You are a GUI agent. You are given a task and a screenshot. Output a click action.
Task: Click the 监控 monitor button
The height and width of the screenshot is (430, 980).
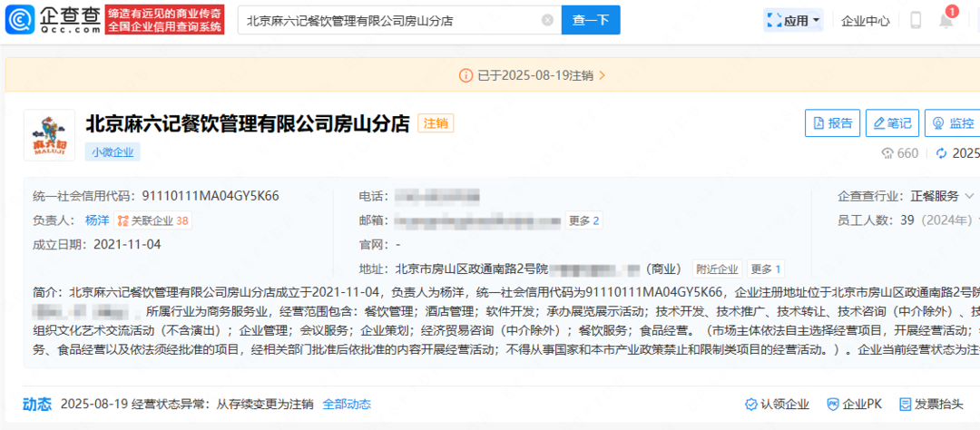(952, 123)
